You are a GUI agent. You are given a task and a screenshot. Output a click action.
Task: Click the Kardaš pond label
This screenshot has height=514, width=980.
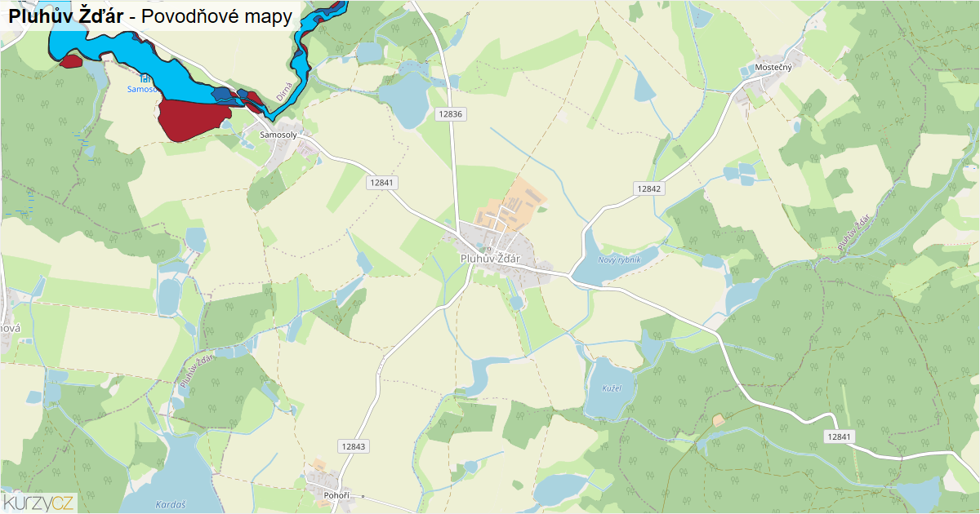coord(170,505)
